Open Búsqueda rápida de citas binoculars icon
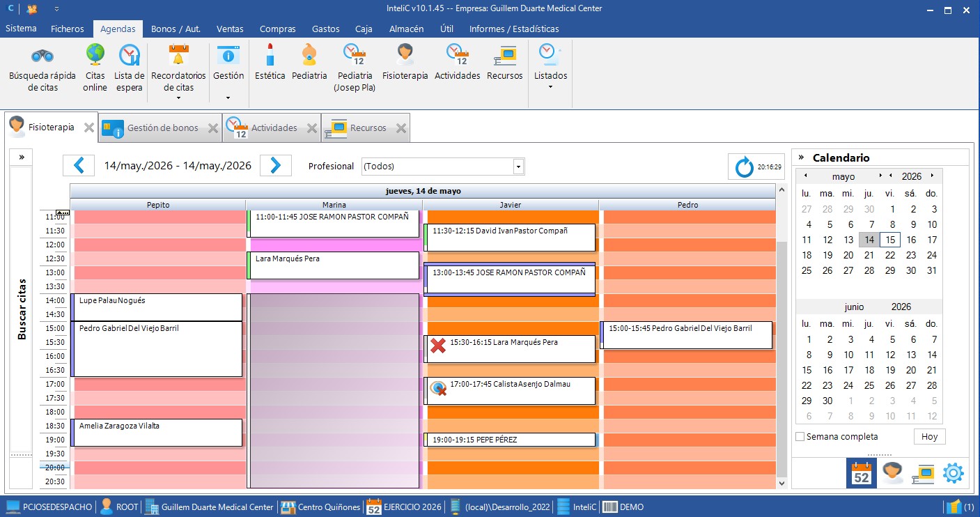 [42, 55]
